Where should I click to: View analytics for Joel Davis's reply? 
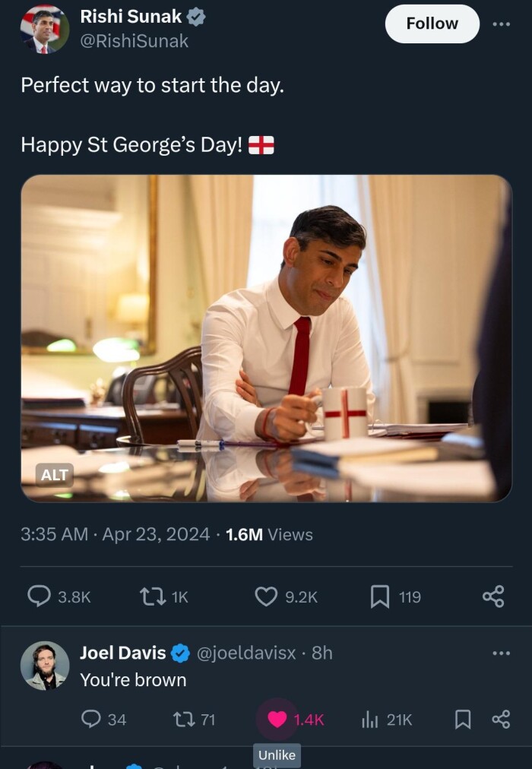click(369, 719)
